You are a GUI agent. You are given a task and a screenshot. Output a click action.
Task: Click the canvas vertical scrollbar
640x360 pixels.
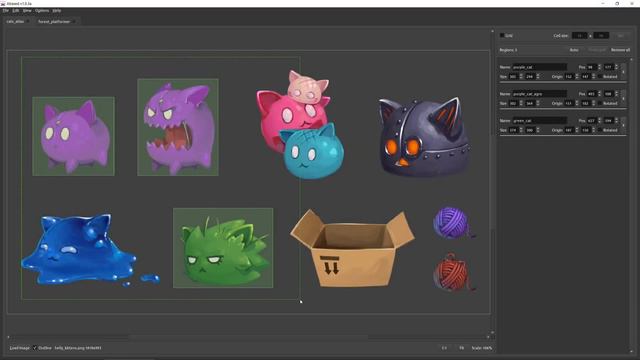[x=492, y=182]
